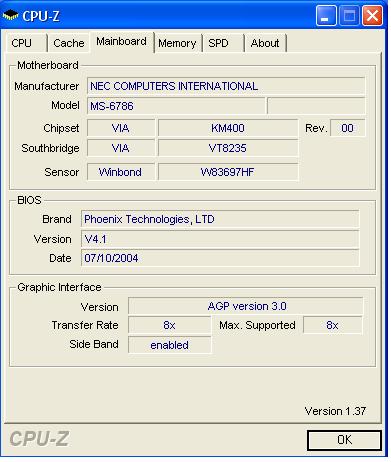Click the Max. Supported 8x value
The width and height of the screenshot is (391, 462).
click(x=332, y=325)
